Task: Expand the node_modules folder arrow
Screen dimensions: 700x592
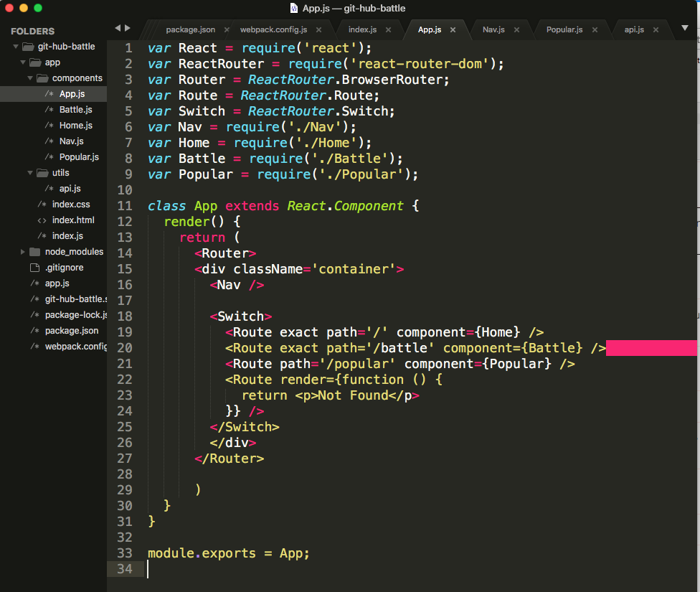Action: point(24,252)
